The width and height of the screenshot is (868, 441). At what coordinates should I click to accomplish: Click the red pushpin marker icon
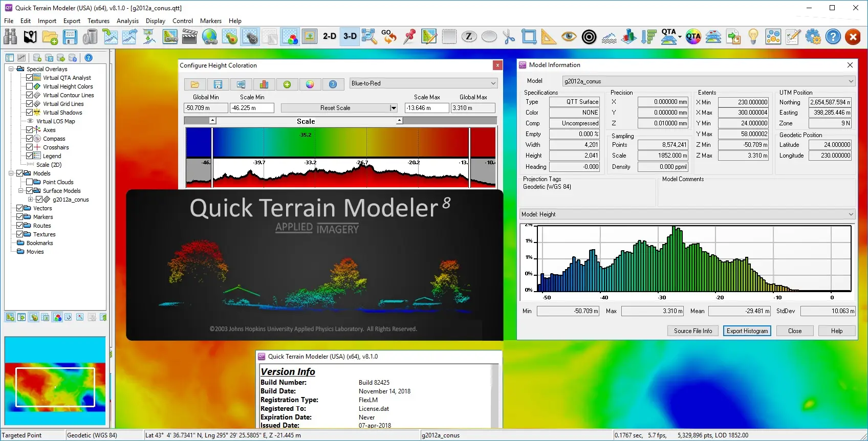(x=409, y=37)
